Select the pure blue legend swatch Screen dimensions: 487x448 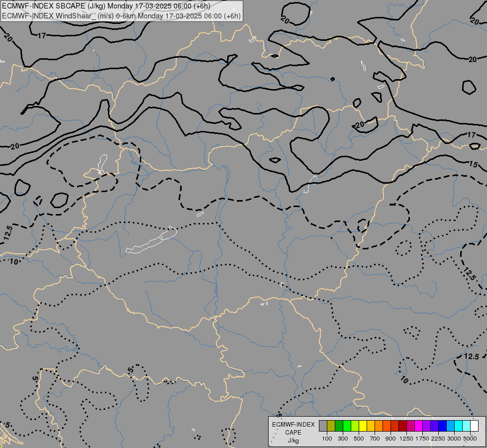pos(442,426)
